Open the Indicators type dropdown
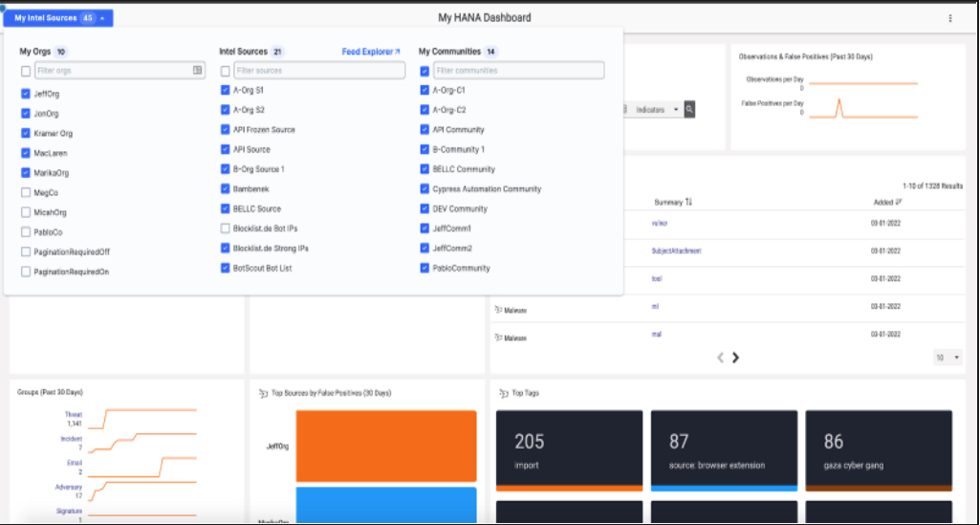The image size is (980, 525). pyautogui.click(x=658, y=109)
